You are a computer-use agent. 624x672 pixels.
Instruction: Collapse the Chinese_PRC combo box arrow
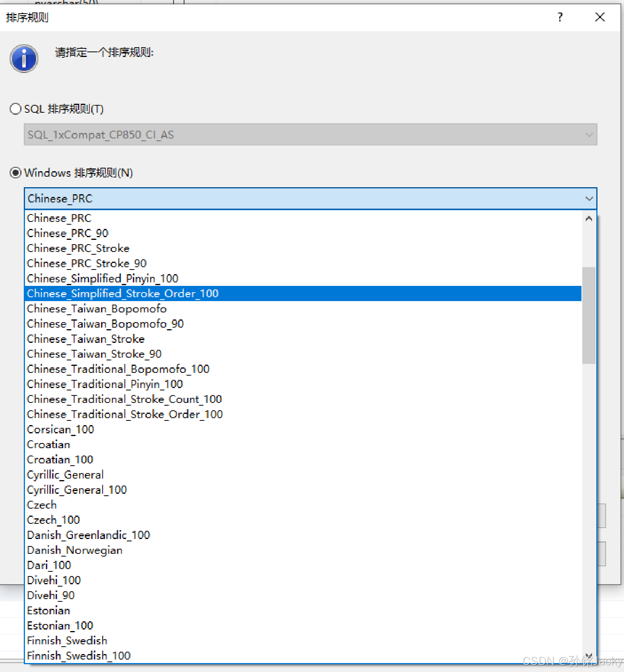click(x=589, y=199)
